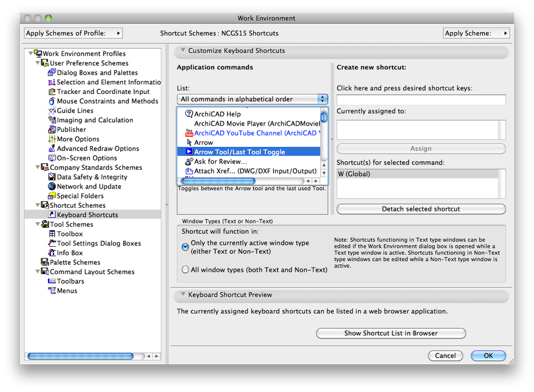Screen dimensions: 534x392
Task: Collapse Work Environment Profiles tree node
Action: [x=30, y=53]
